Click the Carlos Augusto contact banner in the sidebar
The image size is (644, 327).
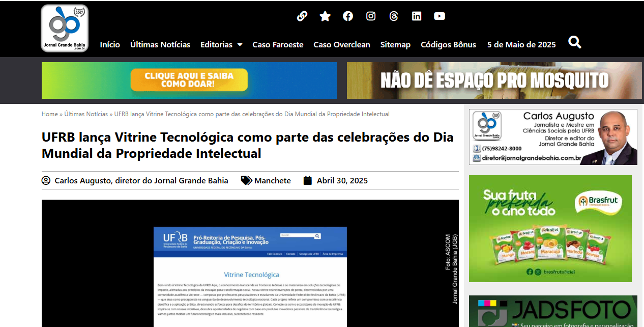pyautogui.click(x=553, y=137)
